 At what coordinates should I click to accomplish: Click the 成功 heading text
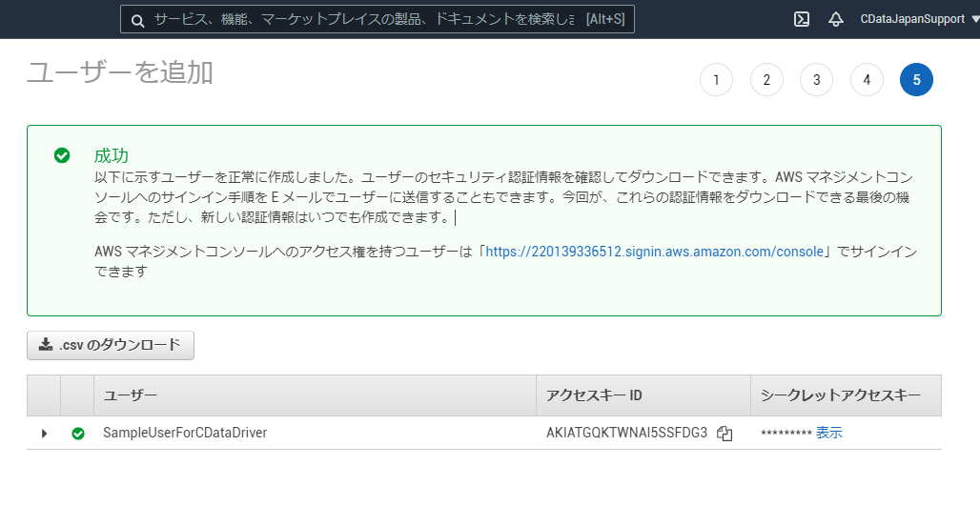[x=112, y=155]
